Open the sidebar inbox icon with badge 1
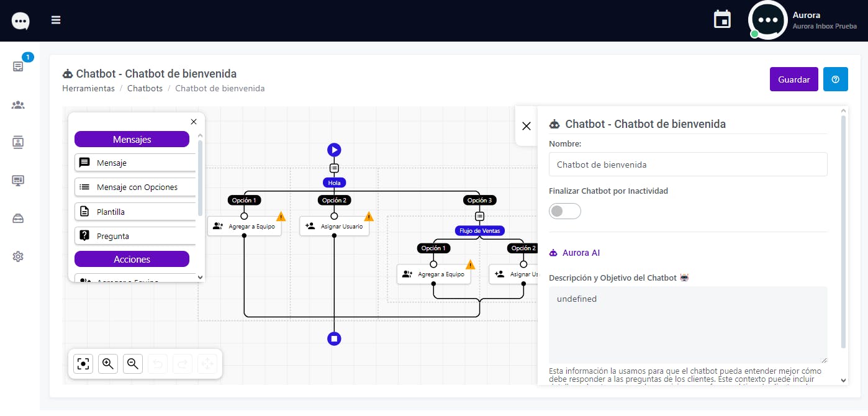This screenshot has height=416, width=868. coord(18,66)
